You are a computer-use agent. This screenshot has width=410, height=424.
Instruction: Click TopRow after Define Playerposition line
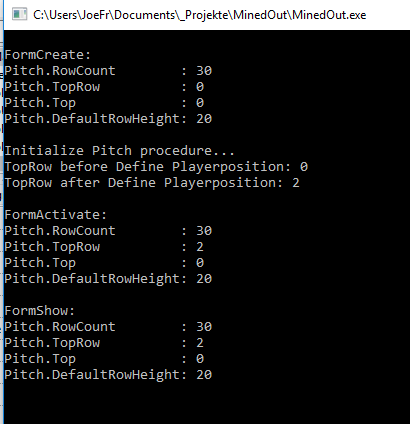pyautogui.click(x=152, y=183)
